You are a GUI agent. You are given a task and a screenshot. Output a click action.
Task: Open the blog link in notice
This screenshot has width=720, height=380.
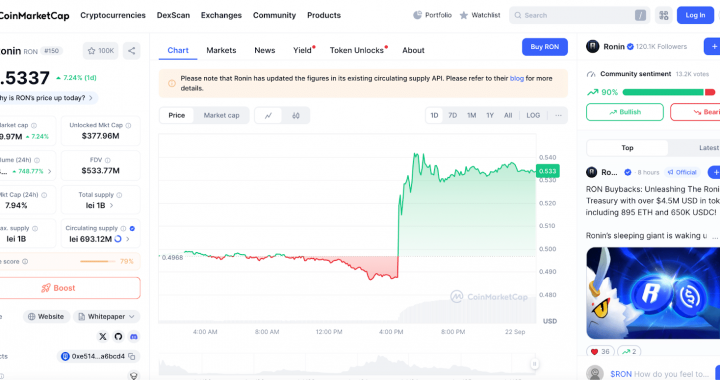[517, 78]
